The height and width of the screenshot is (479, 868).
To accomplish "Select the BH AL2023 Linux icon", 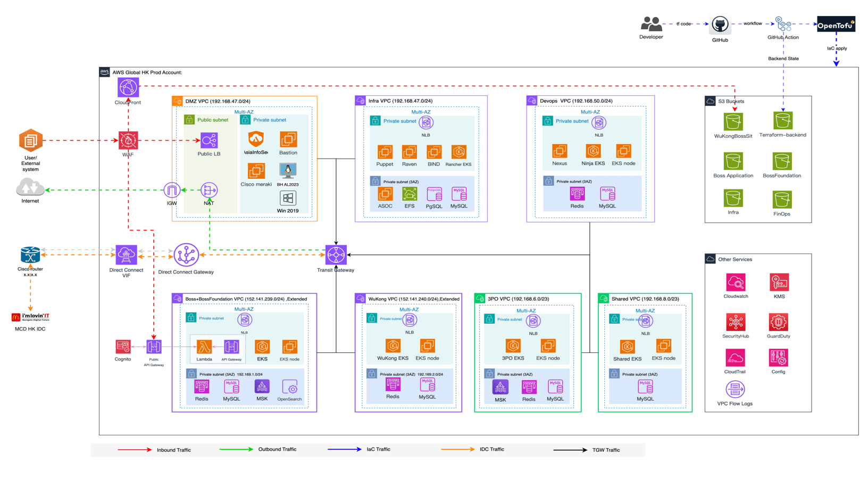I will pos(288,171).
